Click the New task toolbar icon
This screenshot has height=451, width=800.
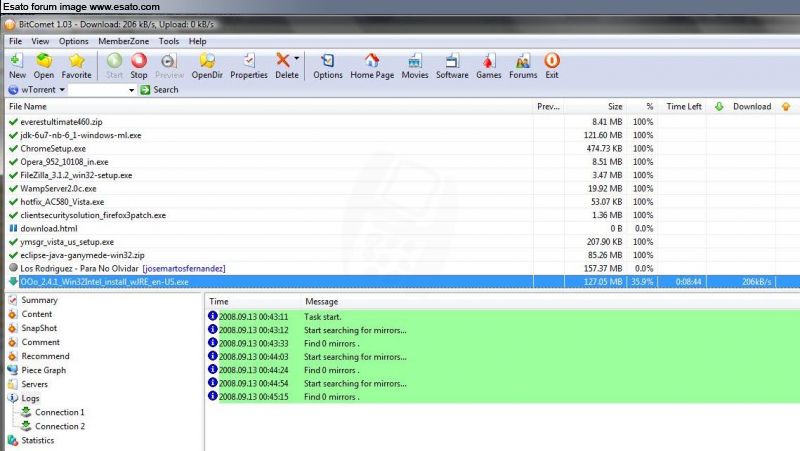(17, 66)
